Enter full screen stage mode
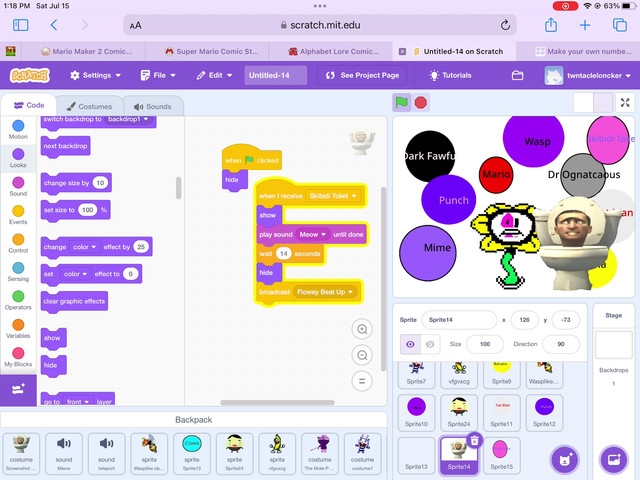 pyautogui.click(x=625, y=102)
